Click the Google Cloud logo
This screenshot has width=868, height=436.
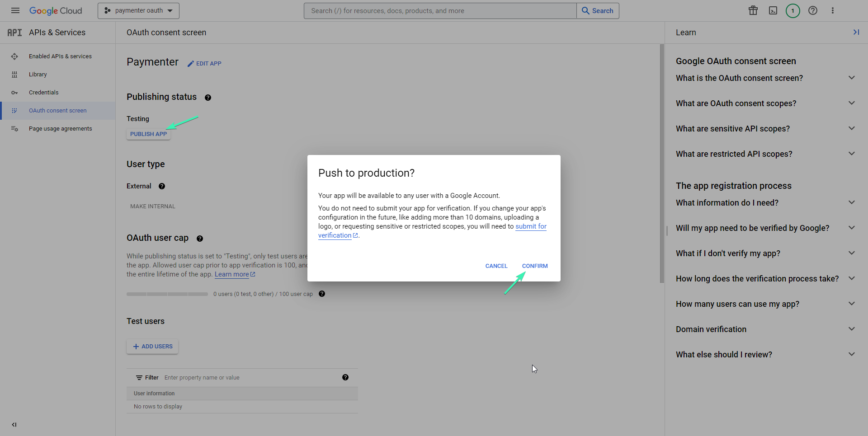click(56, 10)
